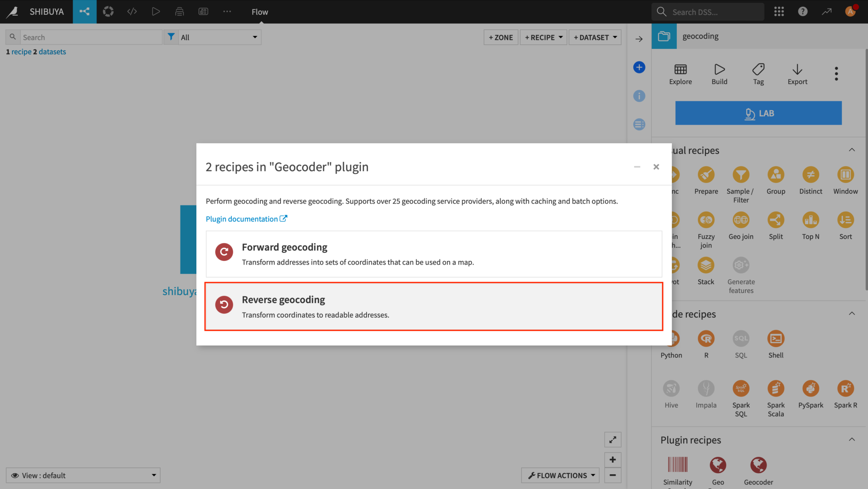Select the Reverse geocoding recipe
This screenshot has width=868, height=489.
(434, 306)
